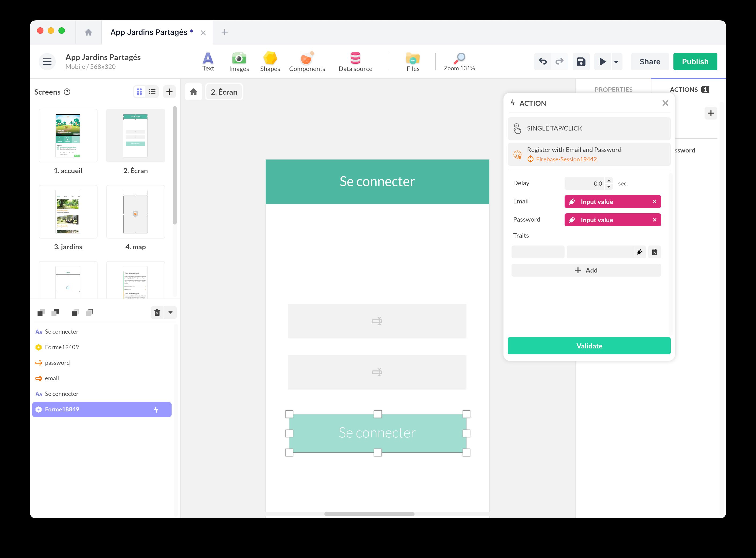The height and width of the screenshot is (558, 756).
Task: Open the Components panel
Action: click(x=307, y=61)
